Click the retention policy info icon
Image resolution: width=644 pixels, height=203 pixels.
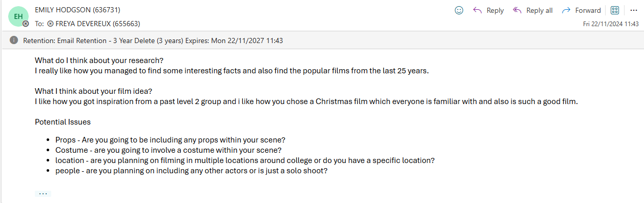point(14,40)
